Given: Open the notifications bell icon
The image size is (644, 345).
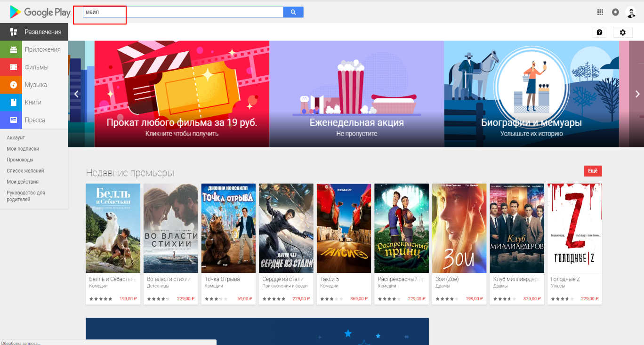Looking at the screenshot, I should click(615, 12).
